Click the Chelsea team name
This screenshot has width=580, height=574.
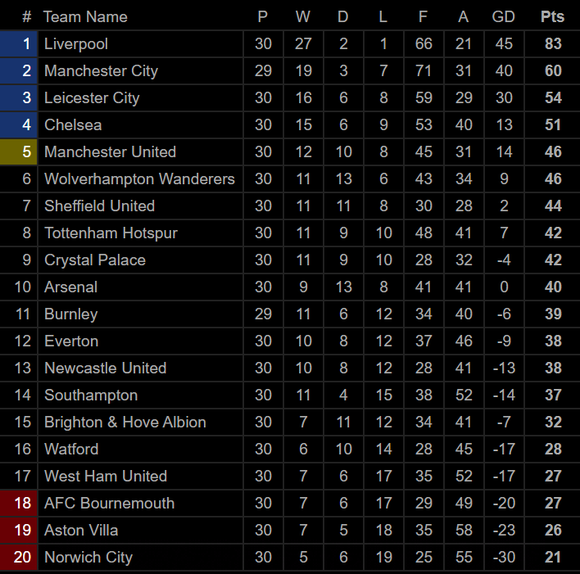73,125
